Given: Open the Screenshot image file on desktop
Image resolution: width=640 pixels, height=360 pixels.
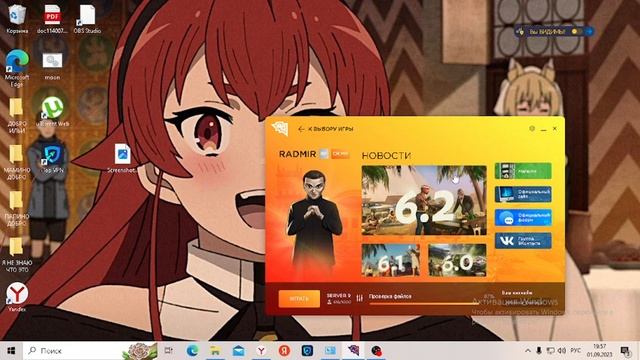Looking at the screenshot, I should pyautogui.click(x=122, y=158).
